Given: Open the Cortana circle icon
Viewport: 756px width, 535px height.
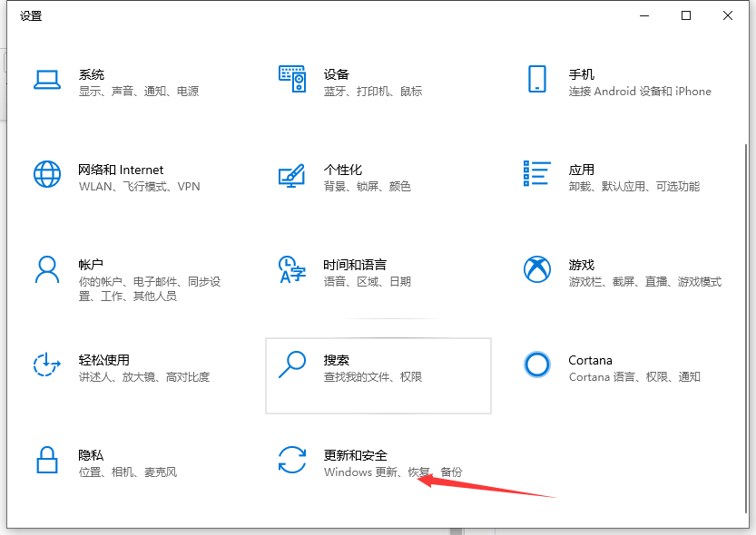Looking at the screenshot, I should point(537,365).
